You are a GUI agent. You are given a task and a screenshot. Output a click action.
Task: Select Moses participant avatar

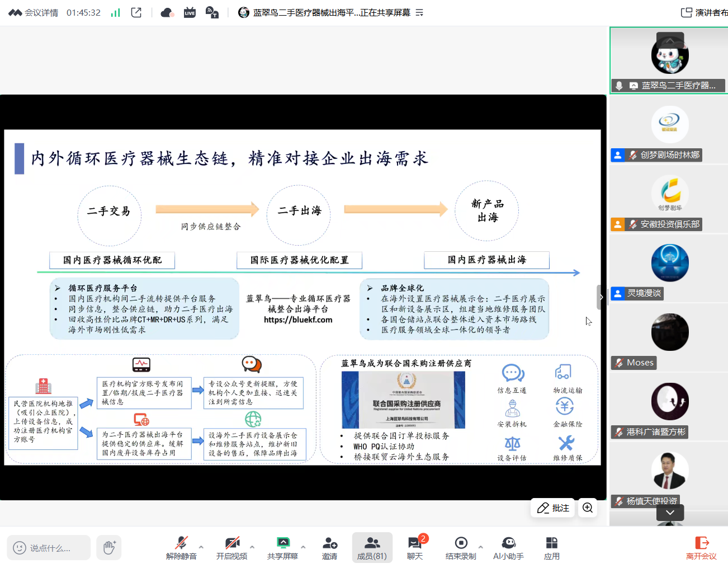[670, 332]
